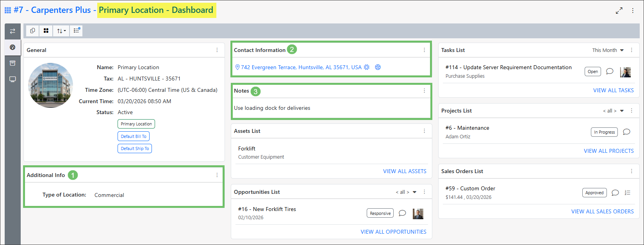
Task: Click the Adam Ortiz project owner text
Action: tap(458, 136)
